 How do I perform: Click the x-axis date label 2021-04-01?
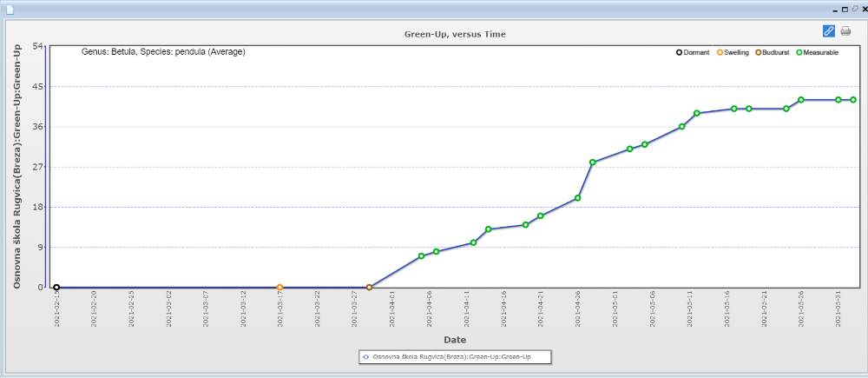coord(391,308)
